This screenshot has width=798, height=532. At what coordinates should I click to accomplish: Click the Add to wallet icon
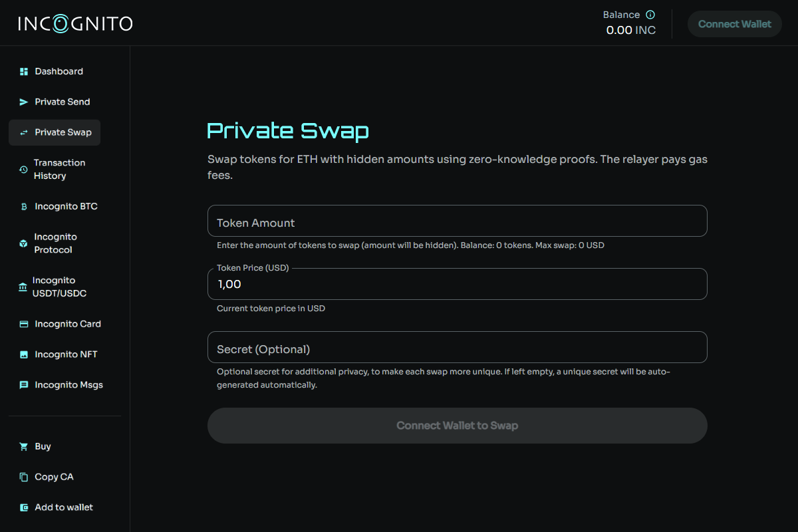pos(24,507)
